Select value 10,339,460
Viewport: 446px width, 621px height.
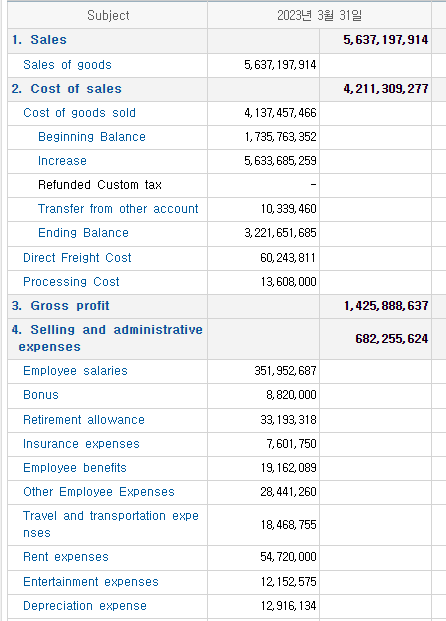288,209
